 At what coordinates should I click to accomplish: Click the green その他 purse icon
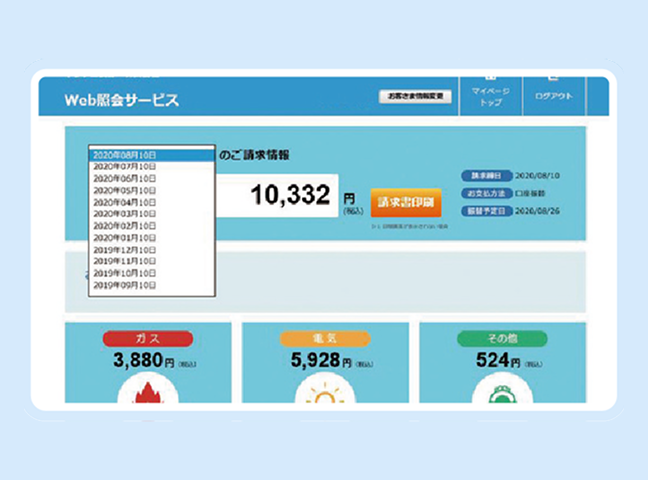(x=503, y=394)
